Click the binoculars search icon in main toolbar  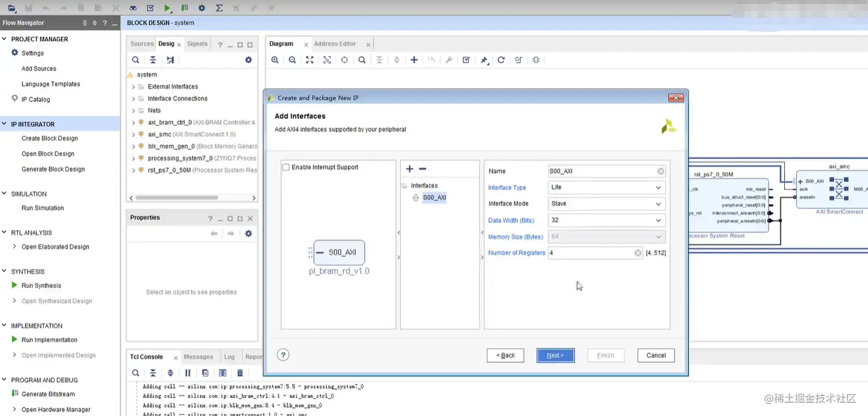[133, 8]
